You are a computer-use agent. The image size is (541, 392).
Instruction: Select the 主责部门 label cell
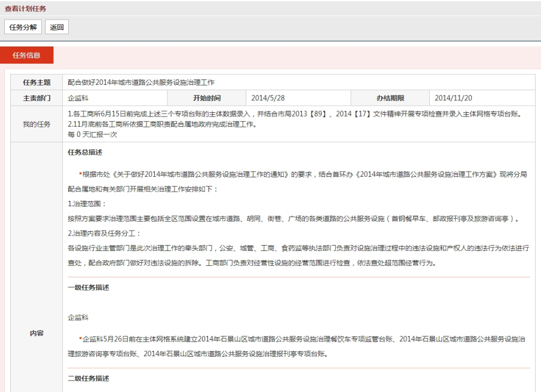click(36, 97)
